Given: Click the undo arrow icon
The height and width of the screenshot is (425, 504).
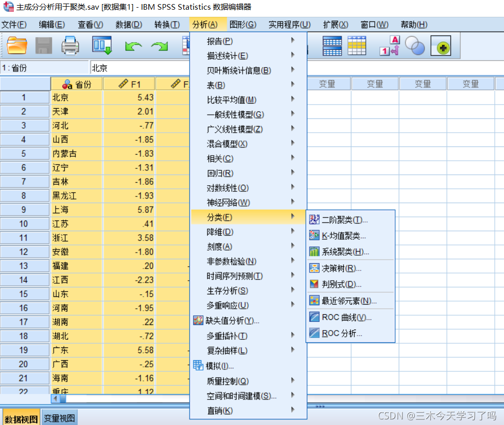Looking at the screenshot, I should pyautogui.click(x=133, y=46).
